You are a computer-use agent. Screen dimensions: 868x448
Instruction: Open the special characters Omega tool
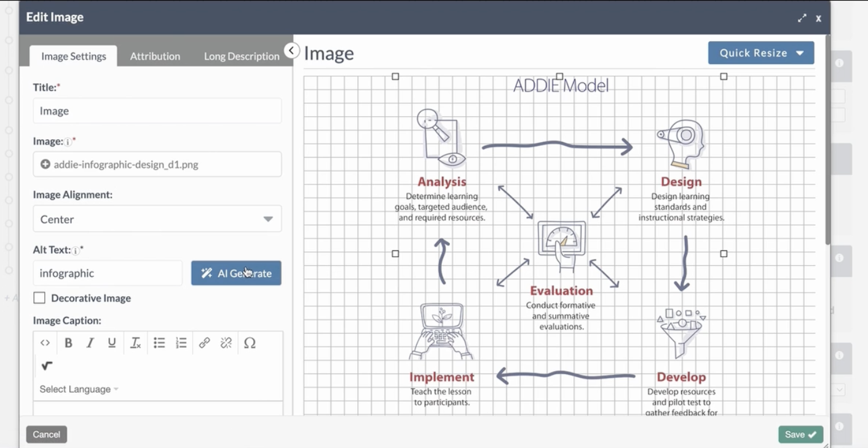tap(250, 343)
